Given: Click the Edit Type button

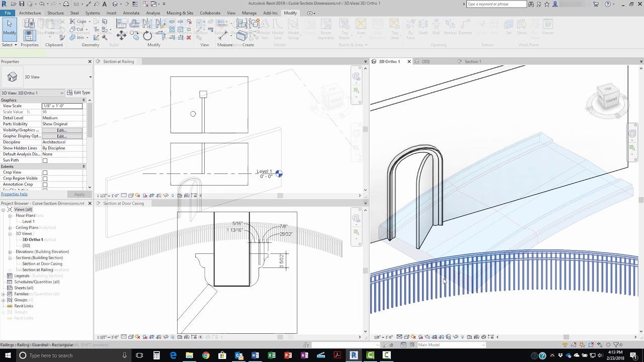Looking at the screenshot, I should coord(78,93).
